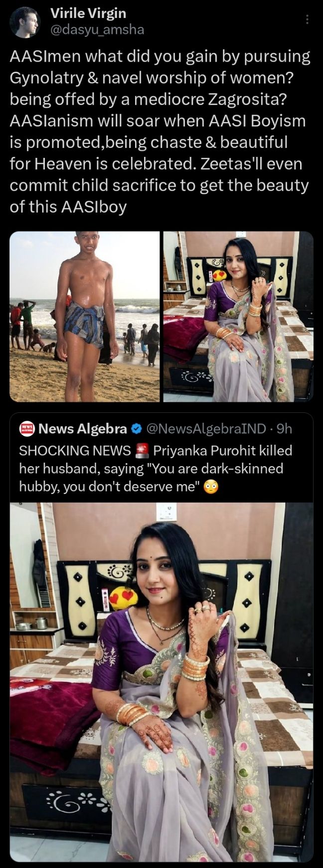Open the News Algebra account name
Screen dimensions: 323x868
(82, 428)
